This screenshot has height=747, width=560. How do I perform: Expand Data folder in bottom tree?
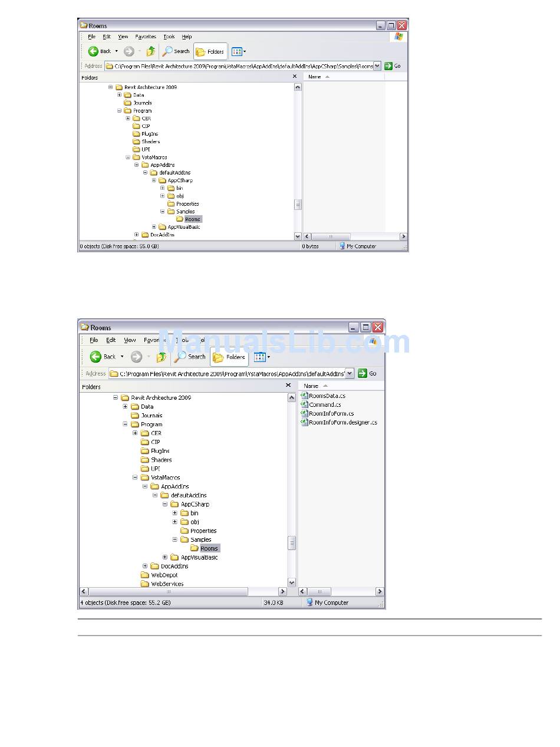(x=125, y=407)
